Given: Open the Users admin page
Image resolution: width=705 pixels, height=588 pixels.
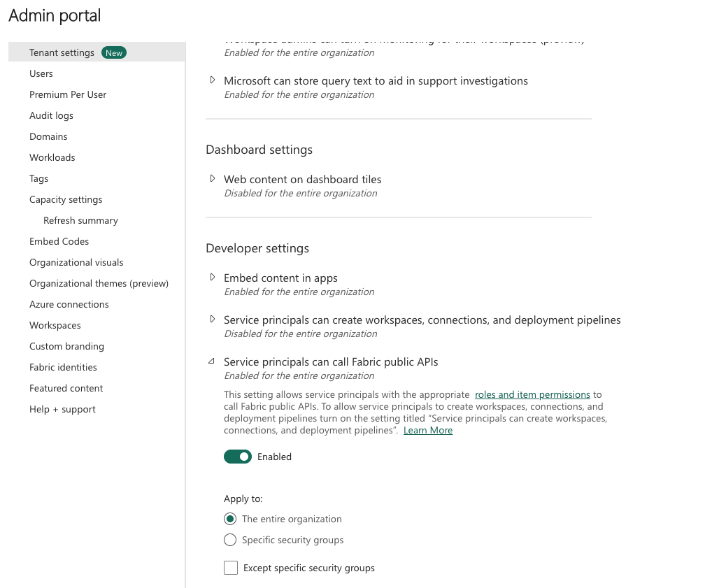Looking at the screenshot, I should [x=41, y=73].
